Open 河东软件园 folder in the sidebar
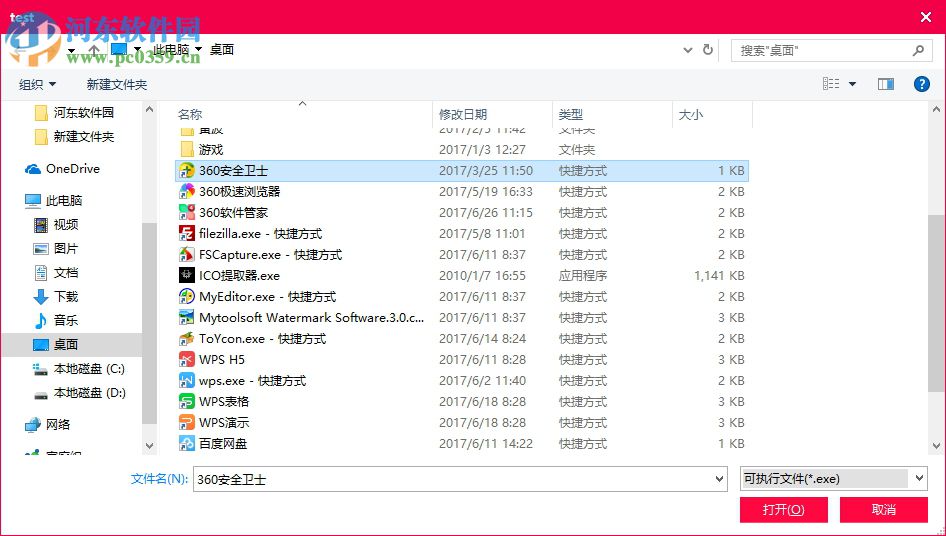 (x=74, y=112)
